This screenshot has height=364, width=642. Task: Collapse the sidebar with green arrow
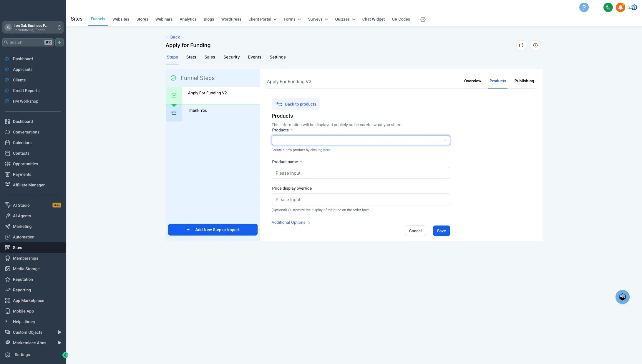pyautogui.click(x=65, y=355)
